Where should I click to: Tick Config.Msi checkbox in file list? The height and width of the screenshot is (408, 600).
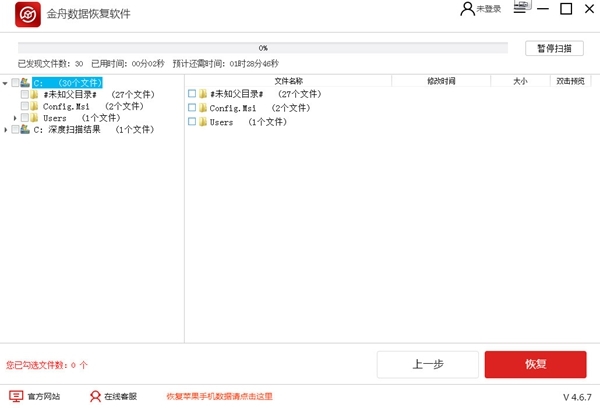[192, 108]
